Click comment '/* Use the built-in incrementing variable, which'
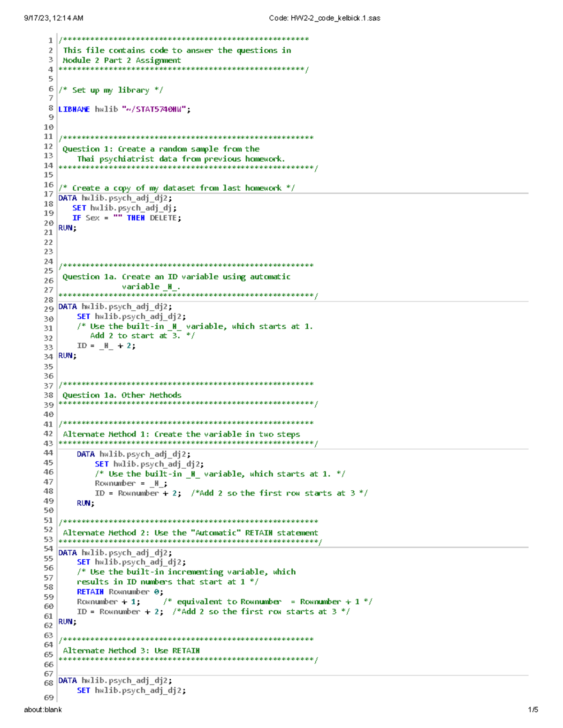563x728 pixels. pyautogui.click(x=186, y=572)
